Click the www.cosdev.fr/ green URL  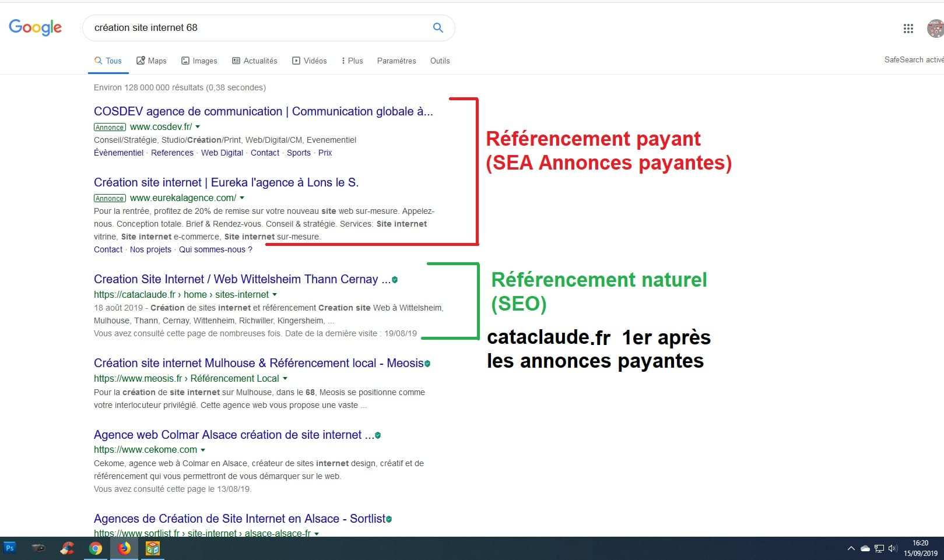pyautogui.click(x=161, y=126)
